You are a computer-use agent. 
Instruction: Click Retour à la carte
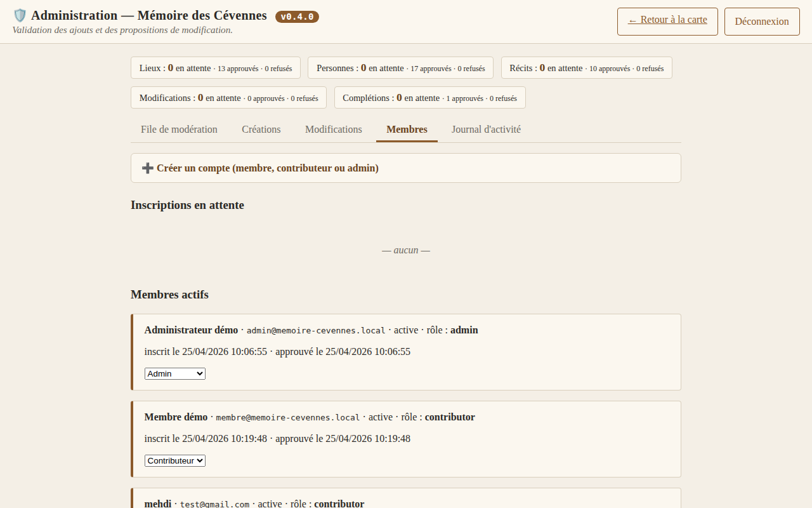[667, 21]
